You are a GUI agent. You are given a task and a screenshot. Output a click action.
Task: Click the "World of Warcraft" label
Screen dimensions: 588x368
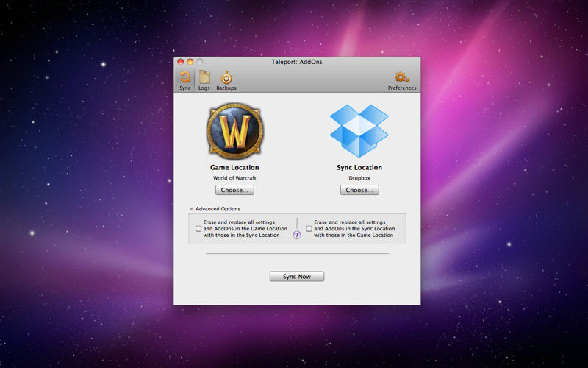(234, 178)
